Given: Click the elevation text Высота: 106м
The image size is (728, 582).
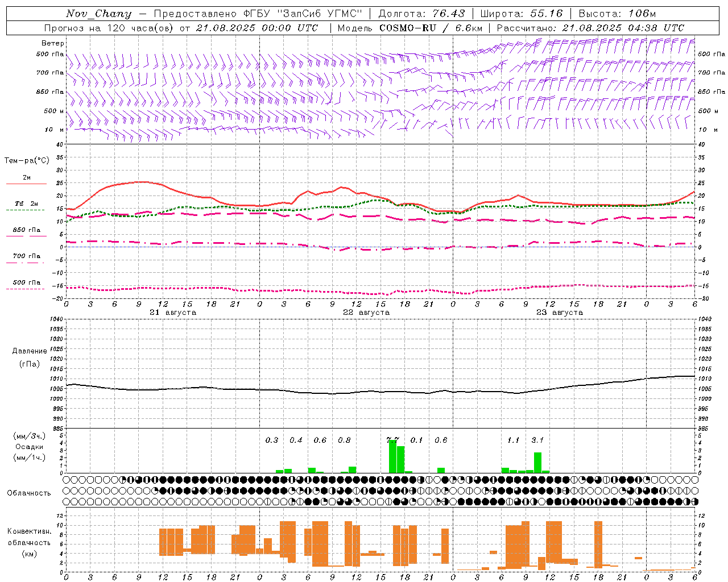Looking at the screenshot, I should tap(618, 14).
